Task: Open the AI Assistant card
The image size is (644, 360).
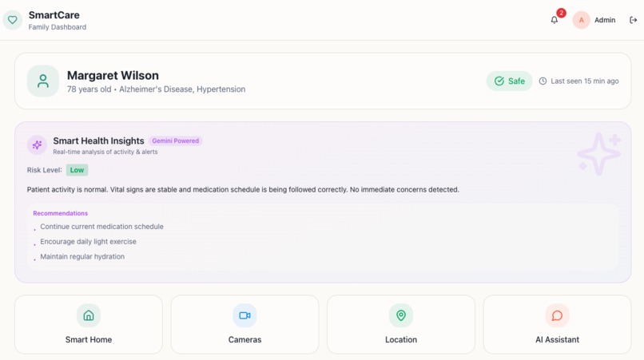Action: coord(557,324)
